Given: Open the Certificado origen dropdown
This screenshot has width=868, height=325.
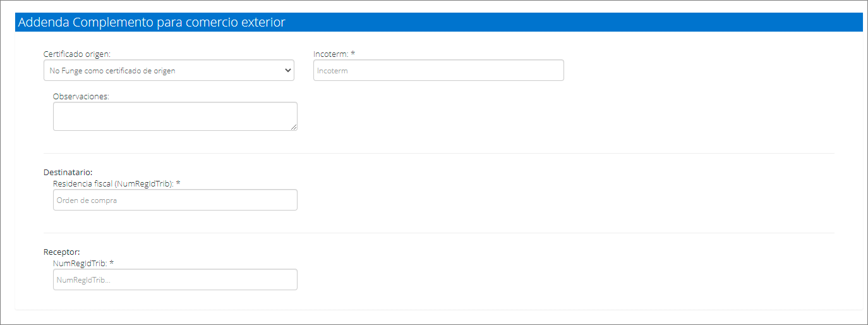Looking at the screenshot, I should pos(168,71).
